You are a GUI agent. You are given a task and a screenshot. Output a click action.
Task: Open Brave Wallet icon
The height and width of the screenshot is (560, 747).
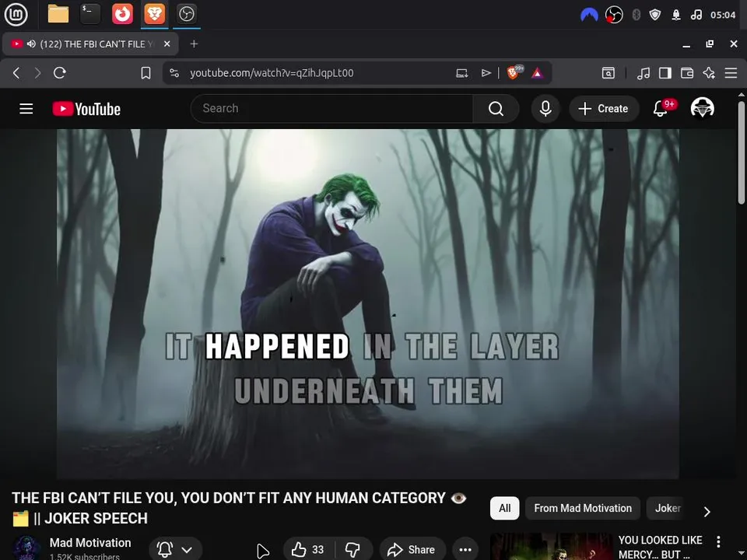687,73
